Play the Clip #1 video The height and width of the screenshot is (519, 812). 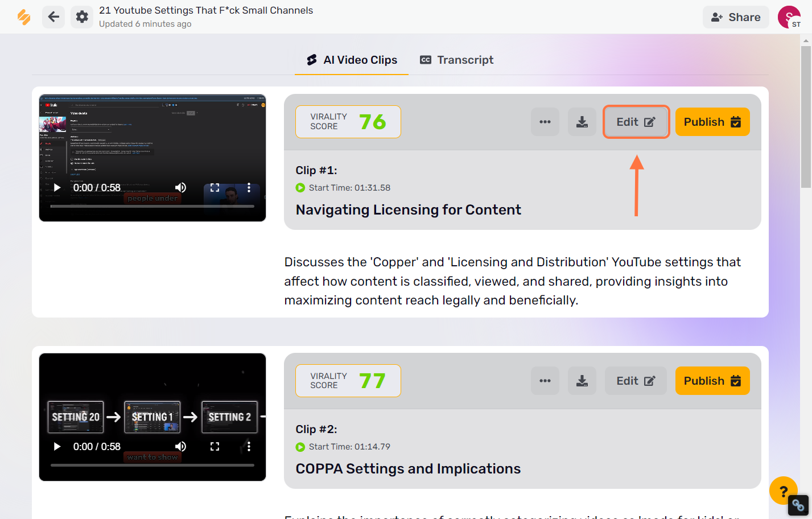click(57, 188)
